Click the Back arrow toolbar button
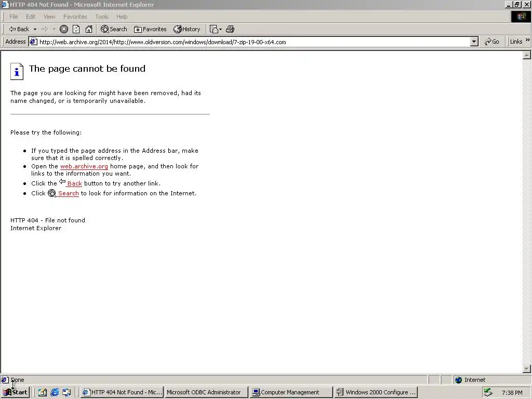 pyautogui.click(x=19, y=29)
